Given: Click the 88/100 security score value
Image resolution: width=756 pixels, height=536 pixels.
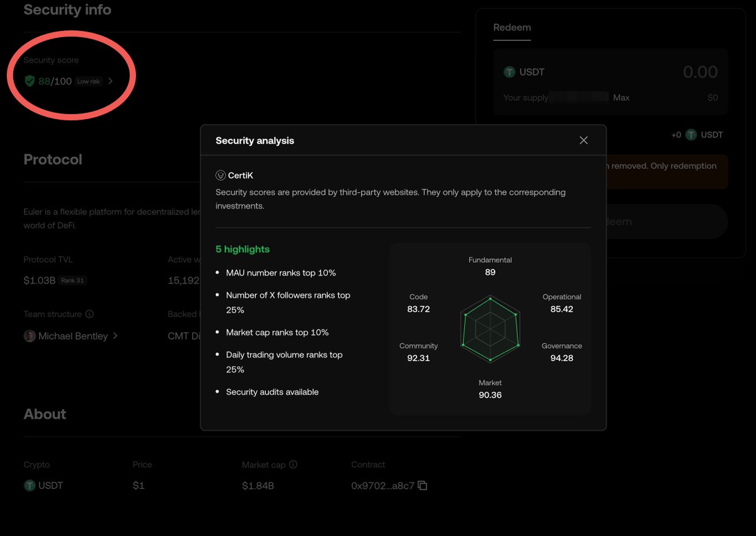Looking at the screenshot, I should click(x=55, y=81).
